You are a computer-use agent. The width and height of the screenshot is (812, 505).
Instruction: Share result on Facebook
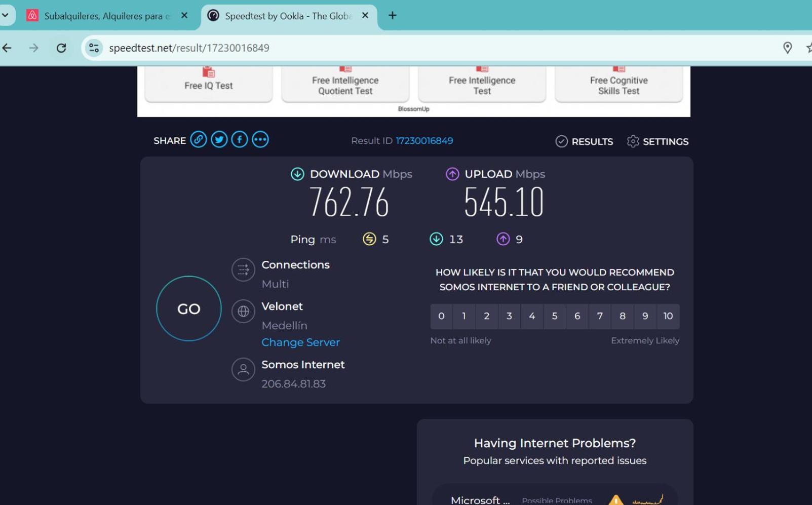(240, 139)
